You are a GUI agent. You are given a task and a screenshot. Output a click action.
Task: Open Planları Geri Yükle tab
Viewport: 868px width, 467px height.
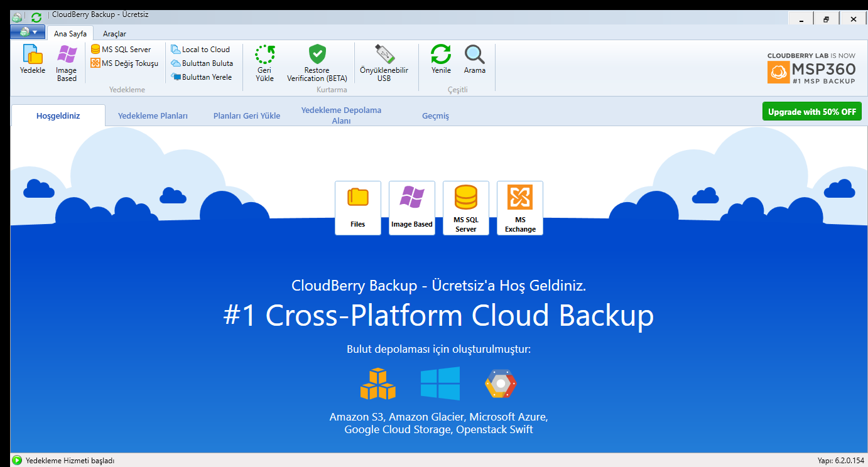pyautogui.click(x=247, y=116)
